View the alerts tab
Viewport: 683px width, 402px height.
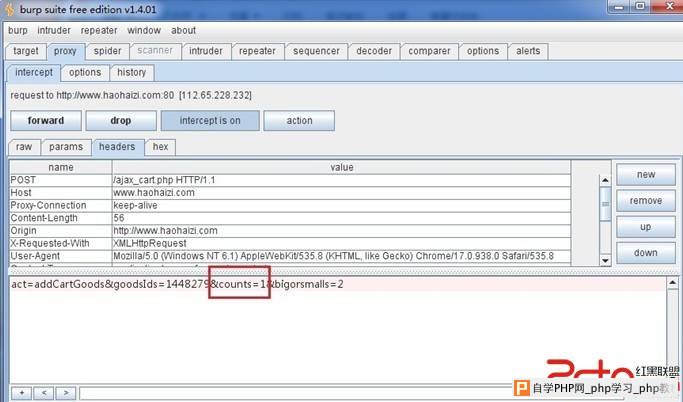click(x=528, y=51)
